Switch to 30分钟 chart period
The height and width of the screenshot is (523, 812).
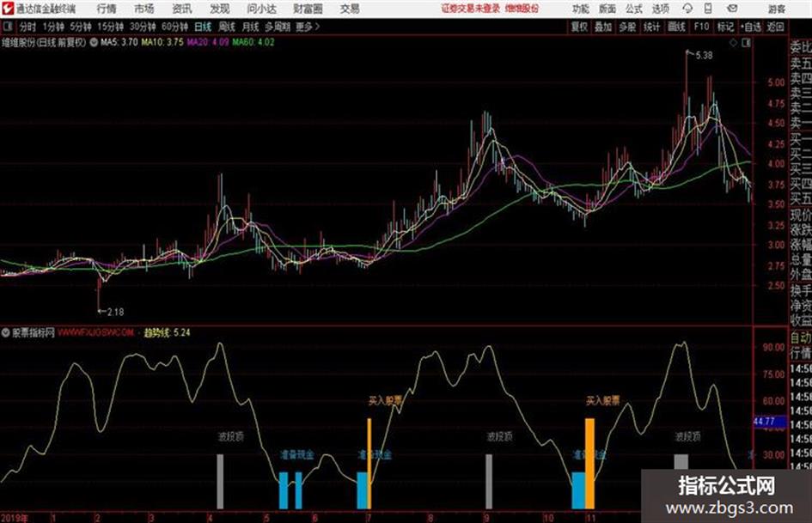pos(143,27)
